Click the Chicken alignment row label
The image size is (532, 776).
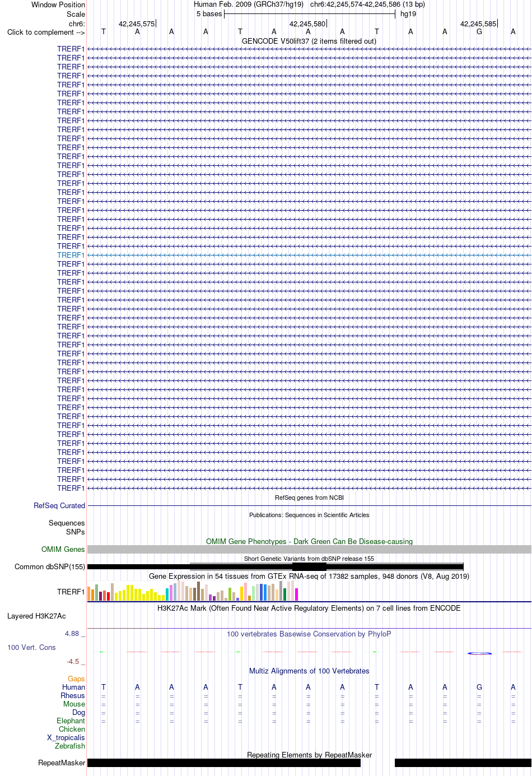72,729
